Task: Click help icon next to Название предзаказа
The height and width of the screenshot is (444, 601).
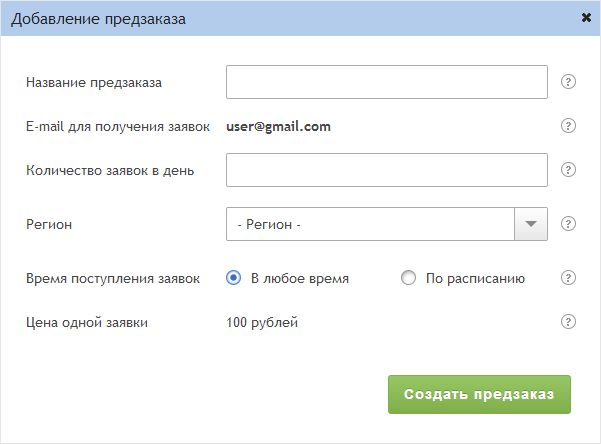Action: [x=568, y=82]
